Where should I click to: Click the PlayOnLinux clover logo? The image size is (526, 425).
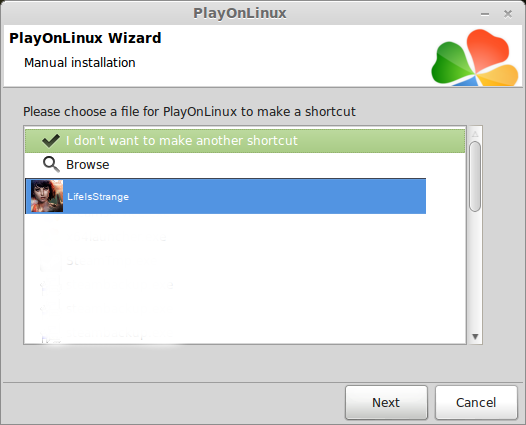(475, 57)
